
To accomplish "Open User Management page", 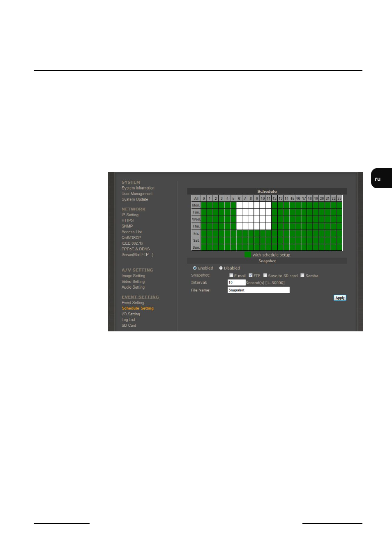I will (x=137, y=194).
